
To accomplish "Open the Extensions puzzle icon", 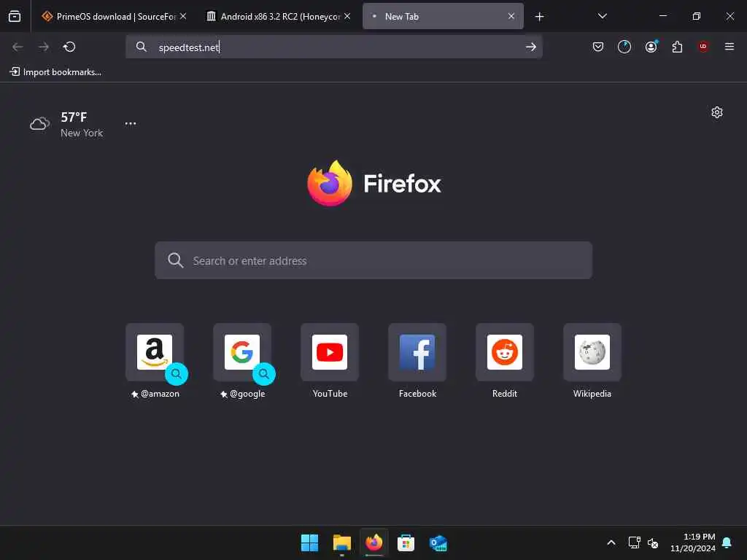I will 677,47.
